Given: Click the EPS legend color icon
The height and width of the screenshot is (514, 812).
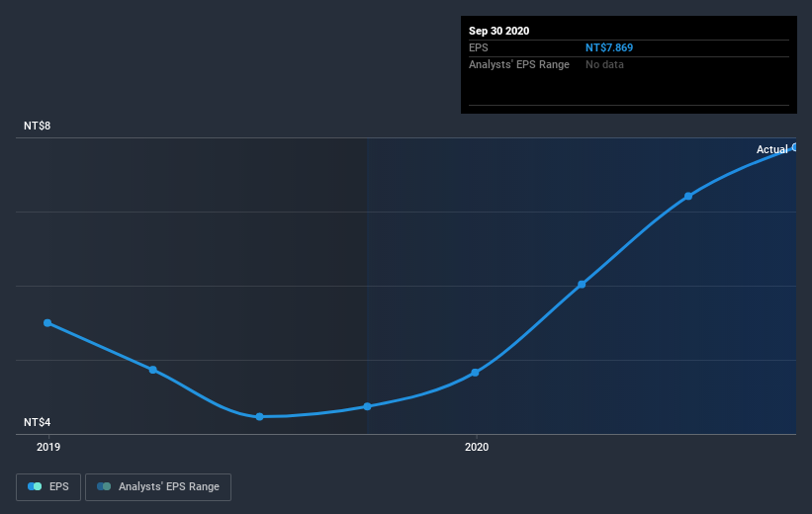Looking at the screenshot, I should (35, 486).
